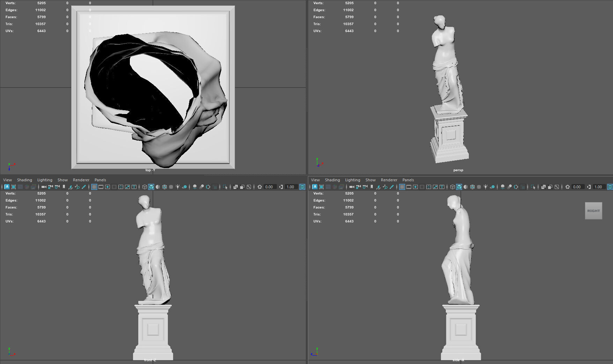Toggle Resolution Gate in side panel toolbar
Viewport: 613px width, 364px height.
click(415, 187)
